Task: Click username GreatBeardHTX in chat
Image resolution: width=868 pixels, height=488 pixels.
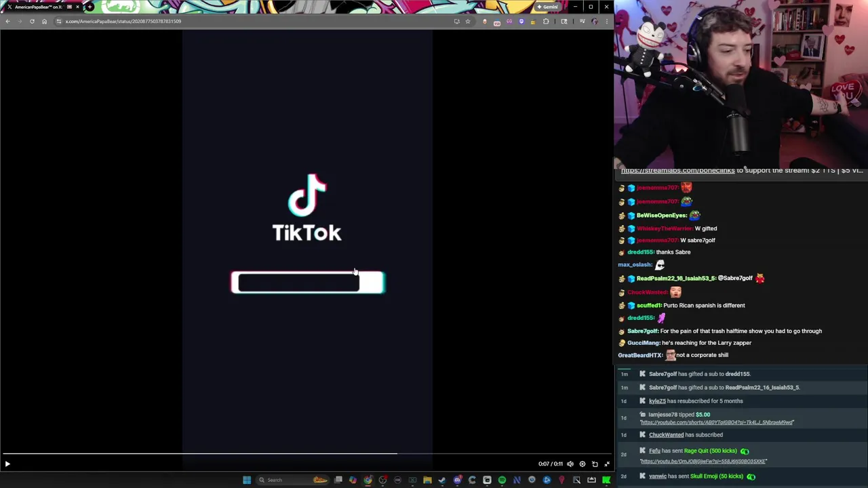Action: (640, 355)
